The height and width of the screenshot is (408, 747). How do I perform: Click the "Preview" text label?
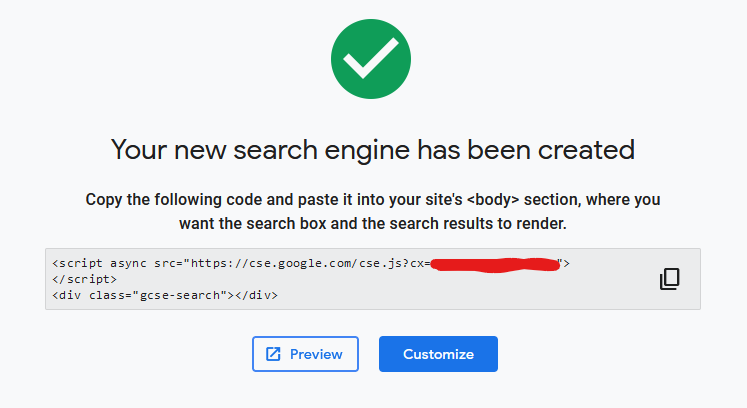316,354
